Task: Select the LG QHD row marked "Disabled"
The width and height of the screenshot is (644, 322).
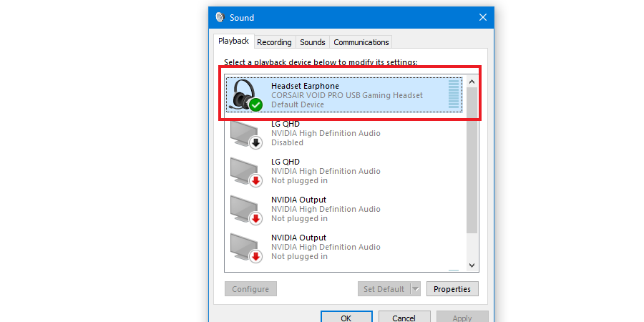Action: pyautogui.click(x=346, y=134)
